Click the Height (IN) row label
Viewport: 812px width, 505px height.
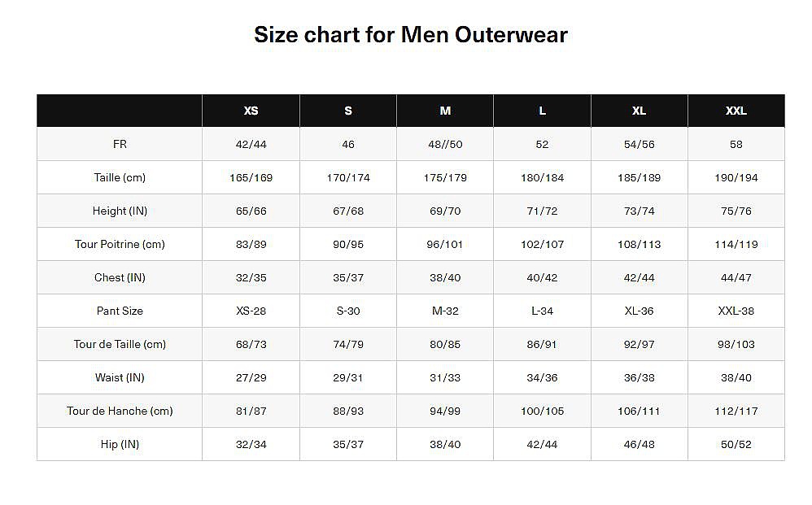pyautogui.click(x=120, y=211)
